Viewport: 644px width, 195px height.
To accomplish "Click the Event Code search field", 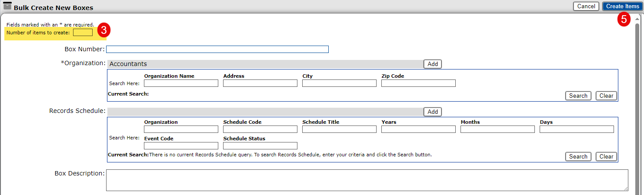I will (181, 146).
